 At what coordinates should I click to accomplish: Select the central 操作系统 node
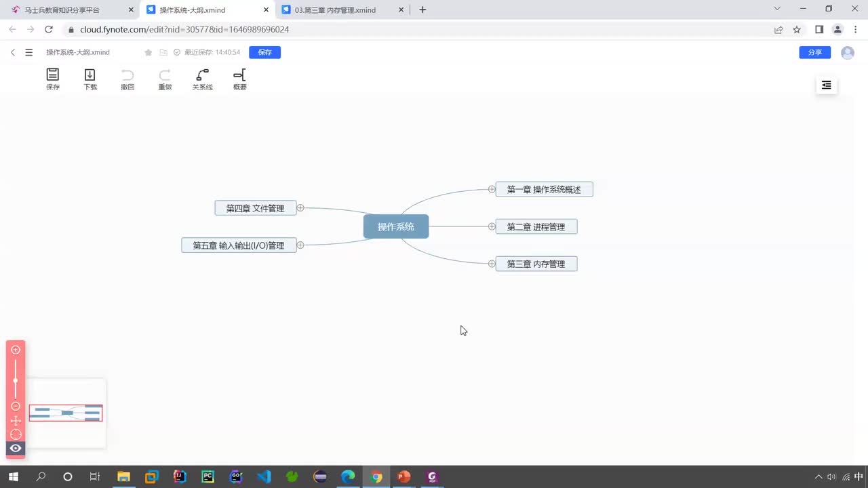click(x=396, y=226)
